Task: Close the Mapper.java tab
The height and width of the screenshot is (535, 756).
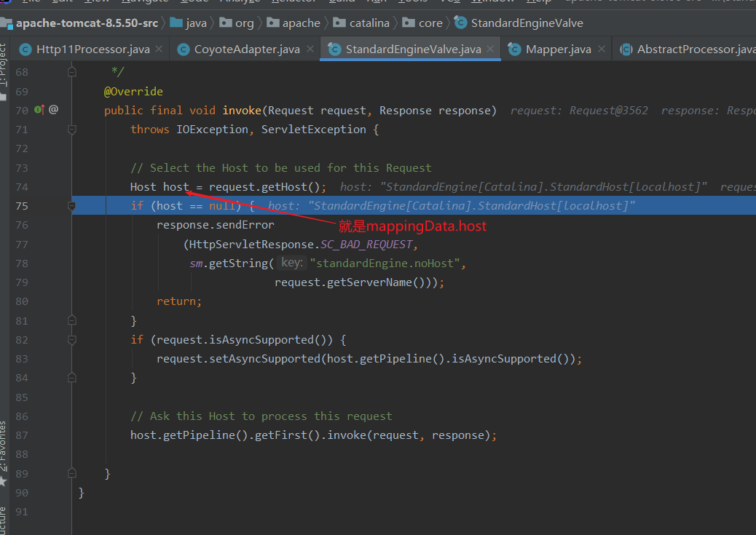Action: pos(602,49)
